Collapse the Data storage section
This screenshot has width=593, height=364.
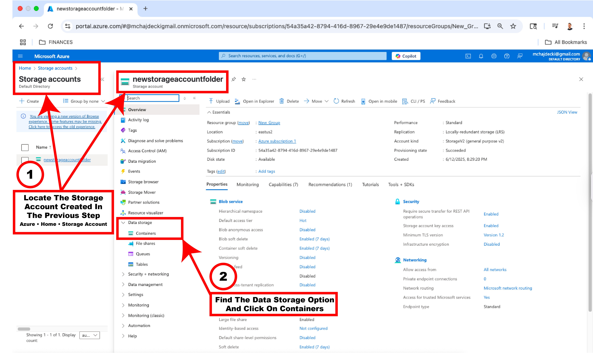coord(123,223)
